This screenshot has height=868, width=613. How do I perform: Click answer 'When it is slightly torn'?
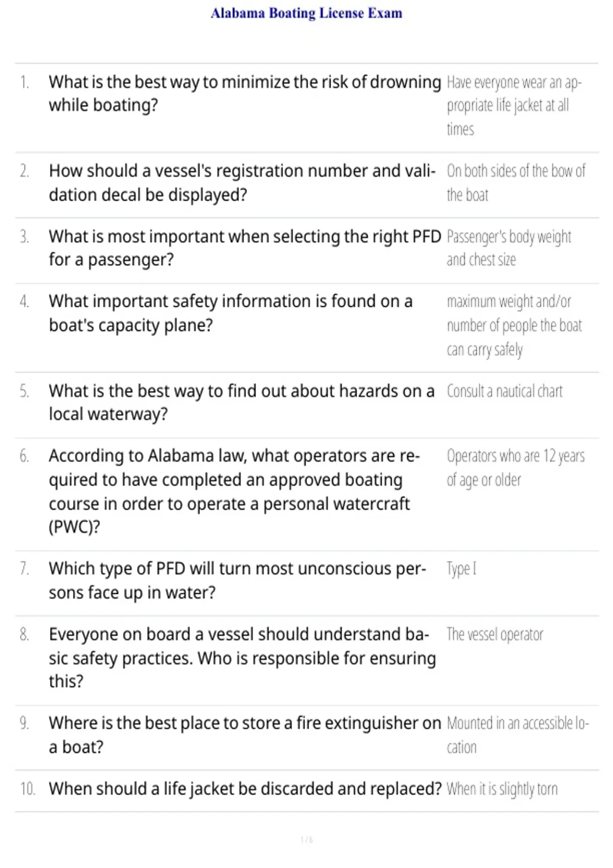tap(502, 789)
